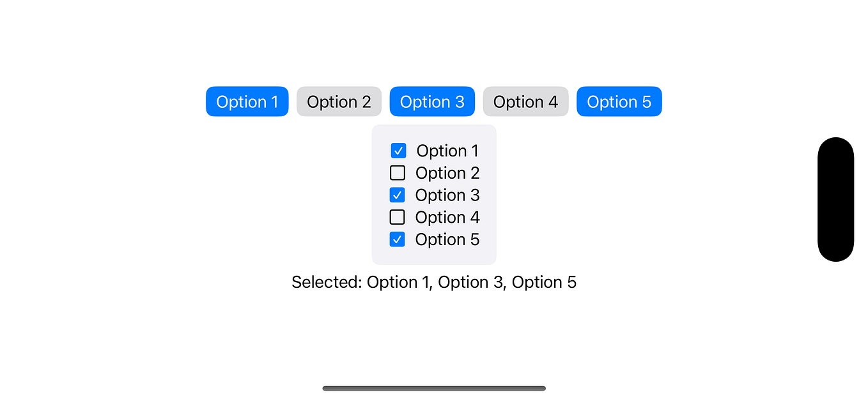Deselect the highlighted Option 5 button
The height and width of the screenshot is (399, 868).
point(619,102)
